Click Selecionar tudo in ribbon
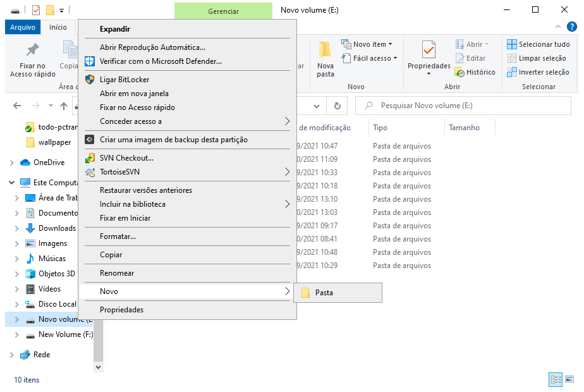 [x=538, y=44]
